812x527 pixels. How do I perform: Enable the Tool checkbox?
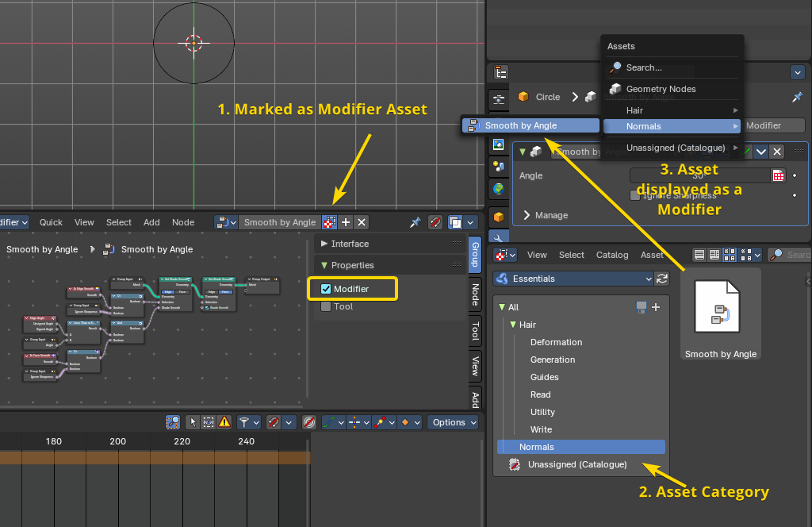click(x=326, y=306)
